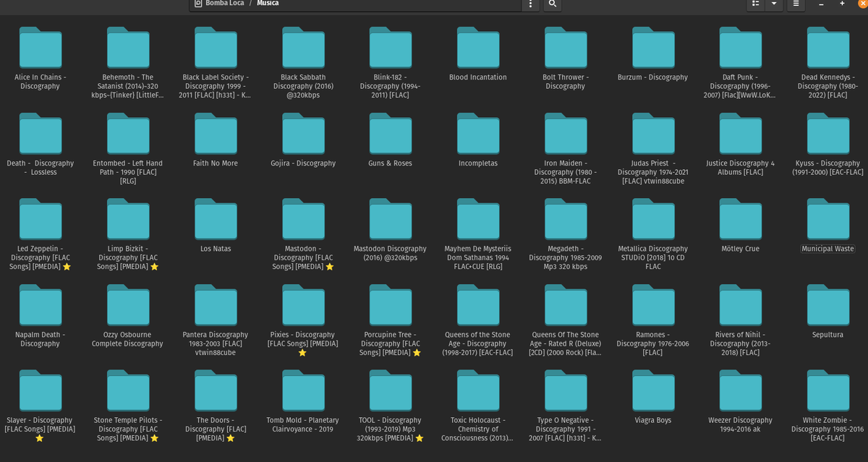Select the Municipal Waste folder

point(828,219)
